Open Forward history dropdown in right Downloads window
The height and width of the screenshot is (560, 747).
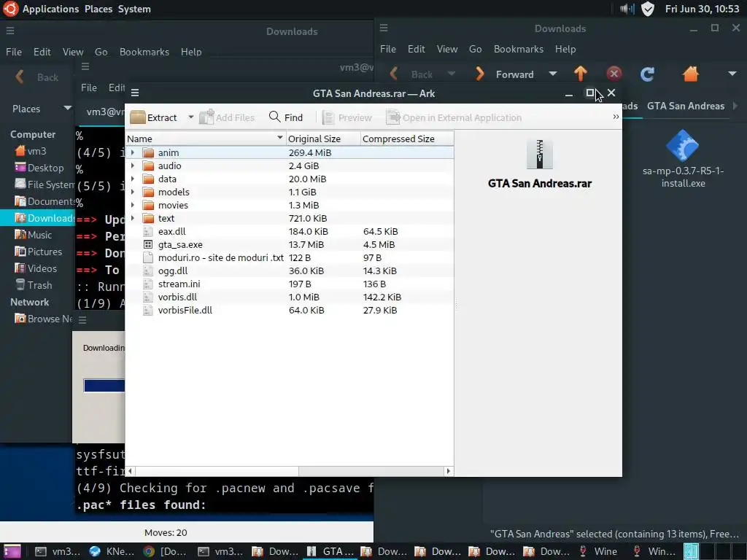[553, 74]
